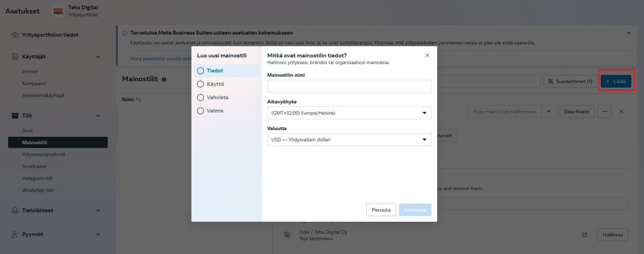Click the three-dots more options button
Image resolution: width=644 pixels, height=254 pixels.
(604, 112)
